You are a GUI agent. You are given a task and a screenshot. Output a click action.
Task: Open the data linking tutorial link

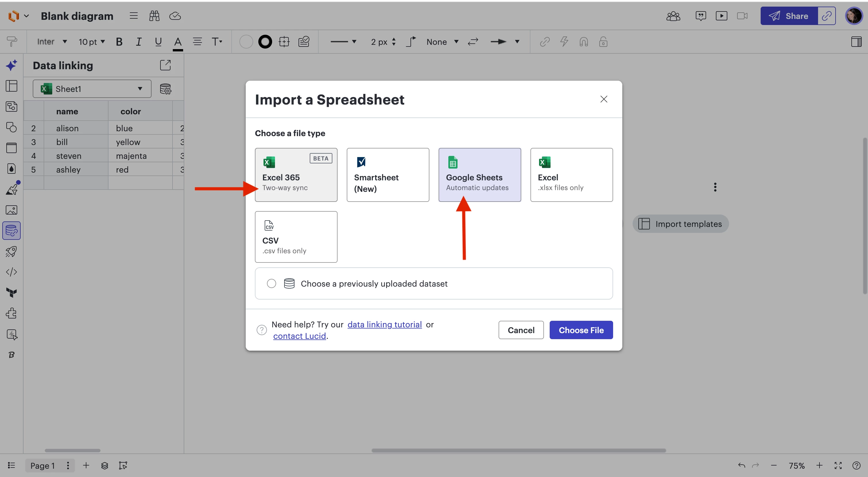384,324
